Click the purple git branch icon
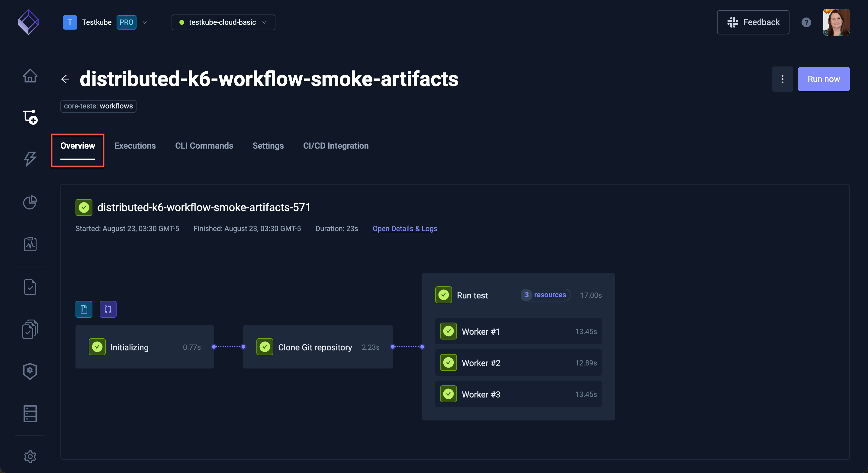Viewport: 868px width, 473px height. click(x=108, y=309)
